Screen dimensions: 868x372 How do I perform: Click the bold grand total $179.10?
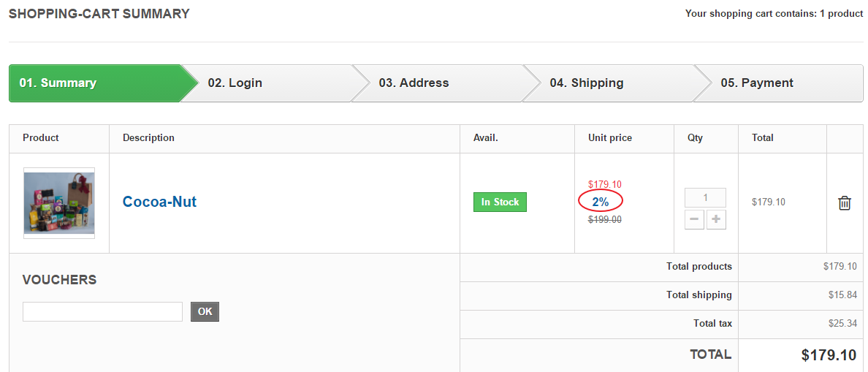[x=829, y=355]
